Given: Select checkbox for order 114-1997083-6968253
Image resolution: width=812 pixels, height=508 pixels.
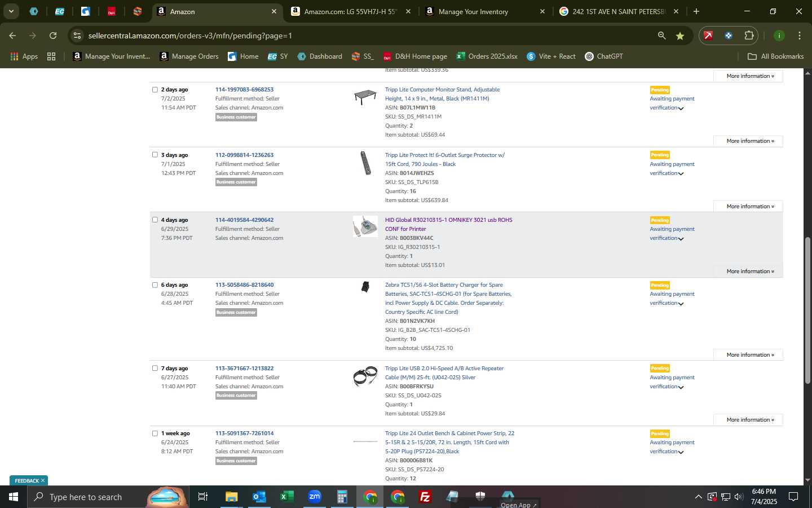Looking at the screenshot, I should 155,90.
